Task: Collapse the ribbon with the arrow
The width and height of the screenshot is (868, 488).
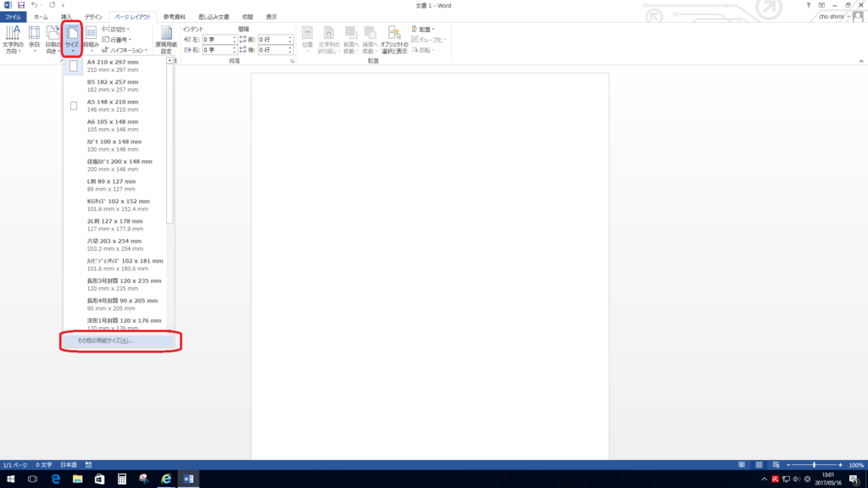Action: coord(861,61)
